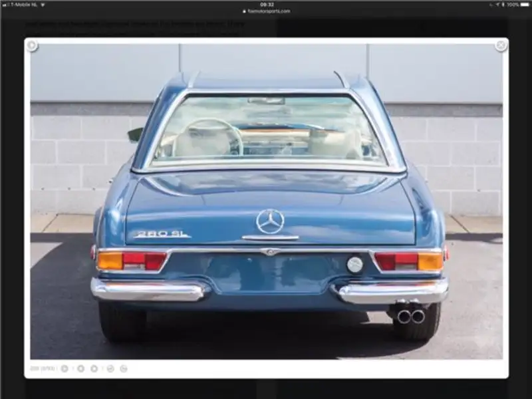Tap the battery icon in status bar
The height and width of the screenshot is (399, 532).
tap(525, 4)
